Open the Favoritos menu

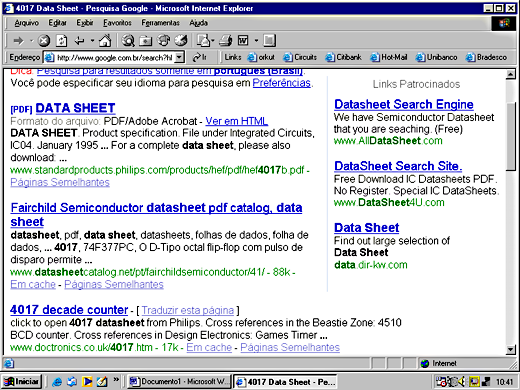(x=117, y=23)
